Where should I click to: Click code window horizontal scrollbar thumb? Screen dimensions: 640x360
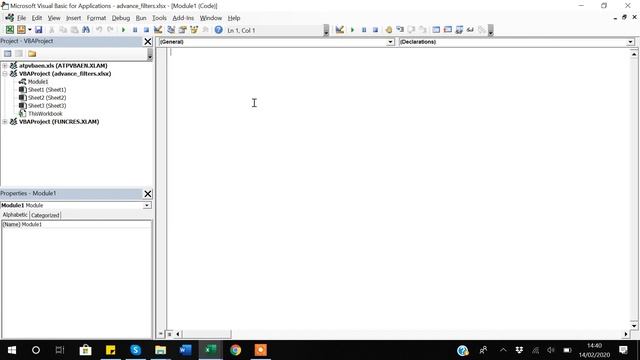pyautogui.click(x=206, y=334)
